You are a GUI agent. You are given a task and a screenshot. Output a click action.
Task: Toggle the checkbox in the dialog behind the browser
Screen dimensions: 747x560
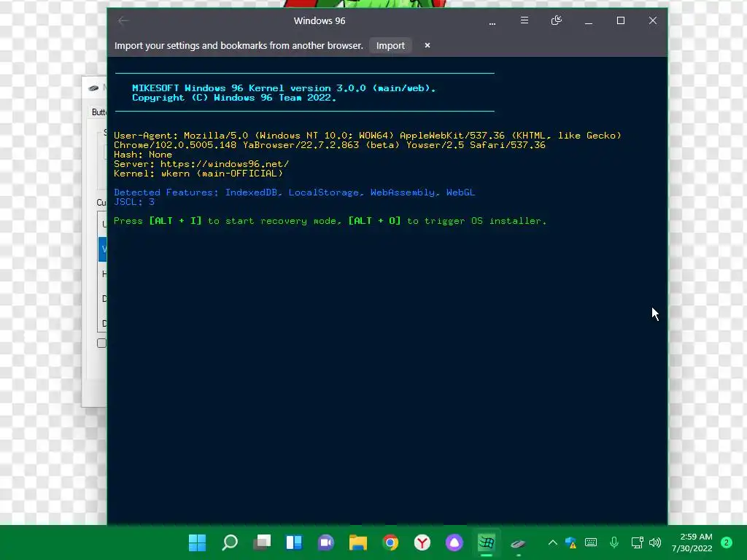(x=101, y=343)
